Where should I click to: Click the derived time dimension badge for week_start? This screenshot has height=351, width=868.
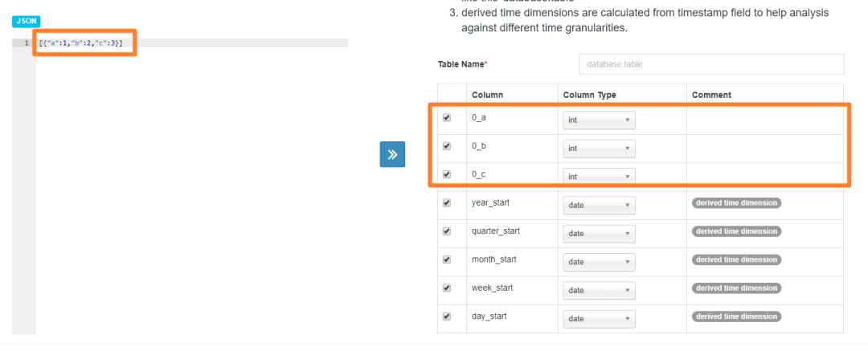tap(736, 288)
